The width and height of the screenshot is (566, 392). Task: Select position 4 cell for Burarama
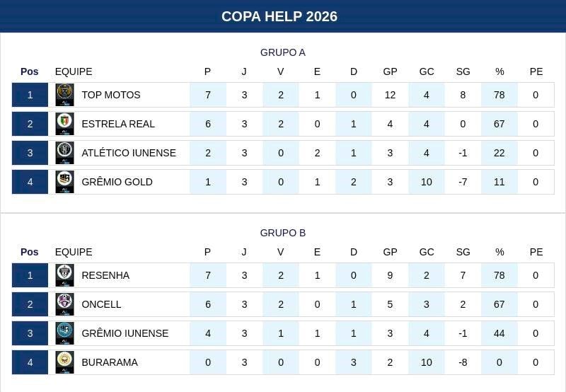point(30,362)
